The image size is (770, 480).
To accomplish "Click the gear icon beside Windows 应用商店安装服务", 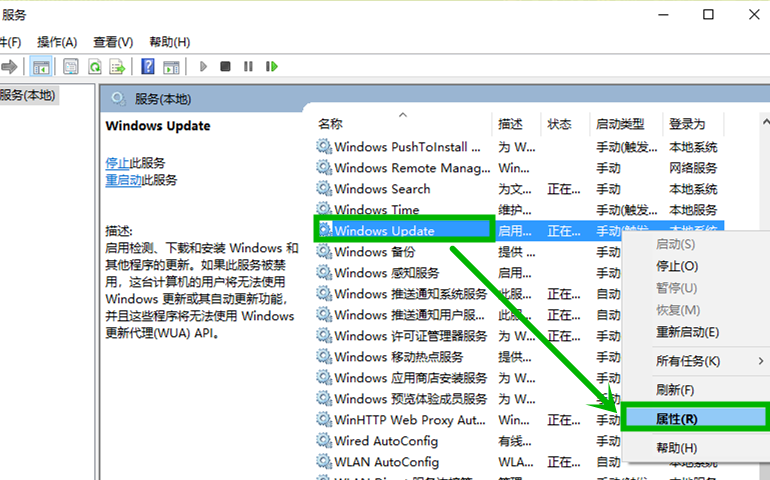I will click(324, 378).
